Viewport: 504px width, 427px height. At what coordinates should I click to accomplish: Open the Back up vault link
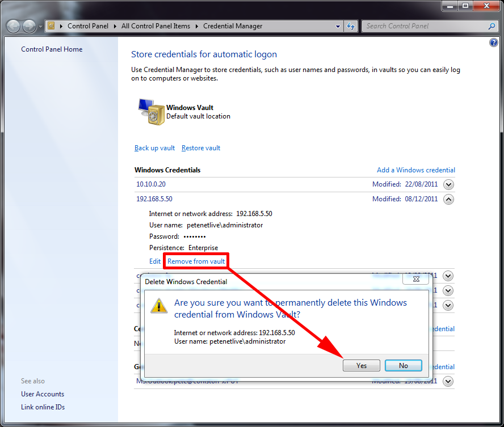154,147
